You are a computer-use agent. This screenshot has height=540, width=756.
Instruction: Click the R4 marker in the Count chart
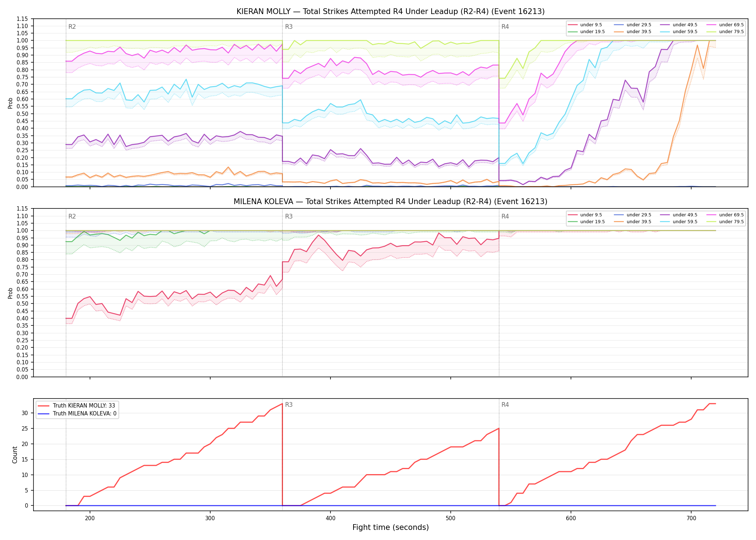[x=505, y=405]
